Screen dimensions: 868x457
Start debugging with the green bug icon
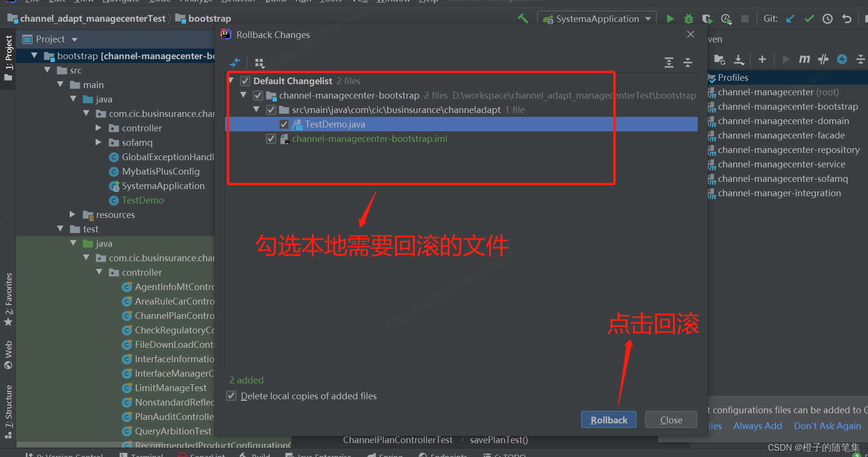689,19
